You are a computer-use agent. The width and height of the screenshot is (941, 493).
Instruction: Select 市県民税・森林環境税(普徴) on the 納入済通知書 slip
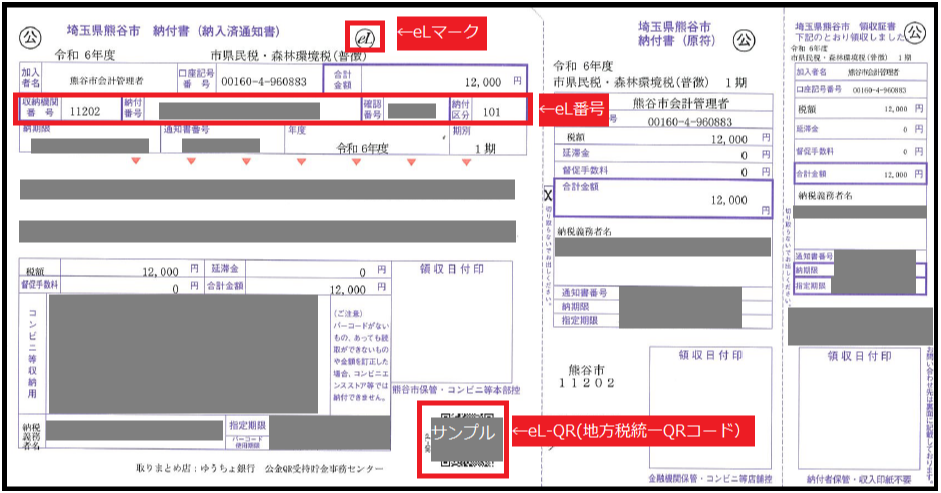coord(289,56)
